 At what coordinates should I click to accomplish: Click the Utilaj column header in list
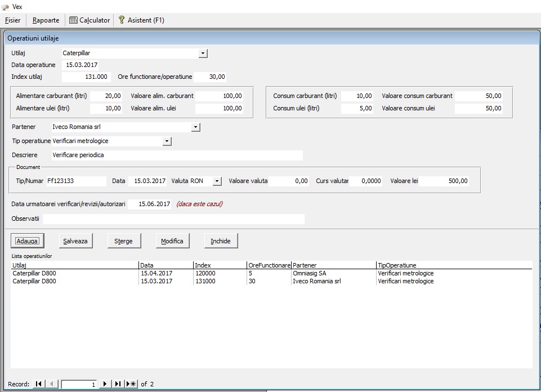(x=74, y=265)
